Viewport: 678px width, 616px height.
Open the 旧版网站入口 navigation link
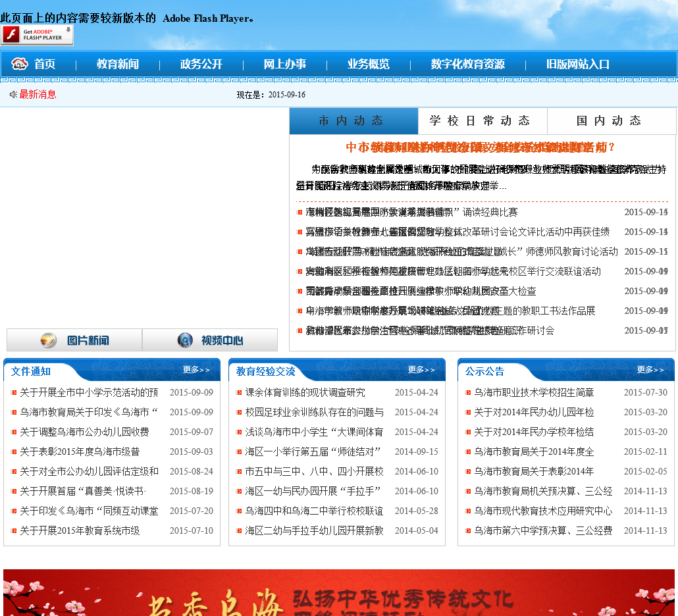[x=578, y=64]
